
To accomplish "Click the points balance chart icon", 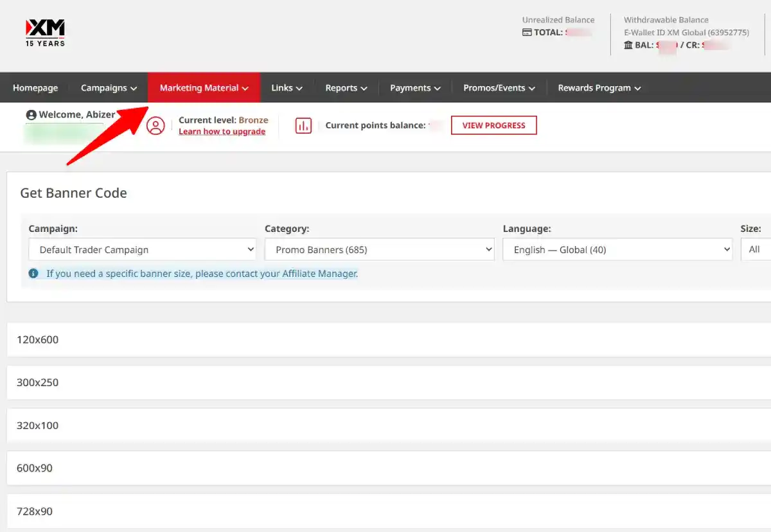I will 303,125.
